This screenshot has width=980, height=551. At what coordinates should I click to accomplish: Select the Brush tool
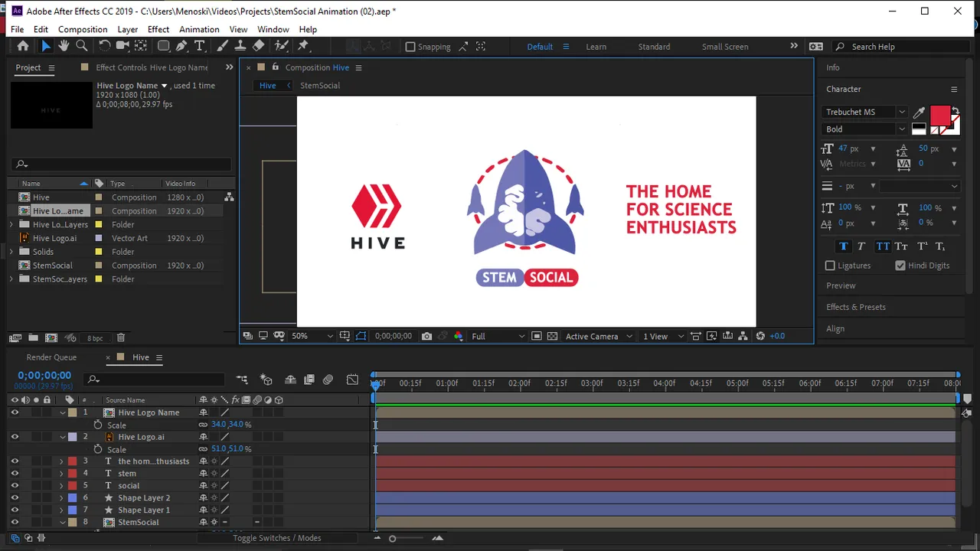(223, 46)
